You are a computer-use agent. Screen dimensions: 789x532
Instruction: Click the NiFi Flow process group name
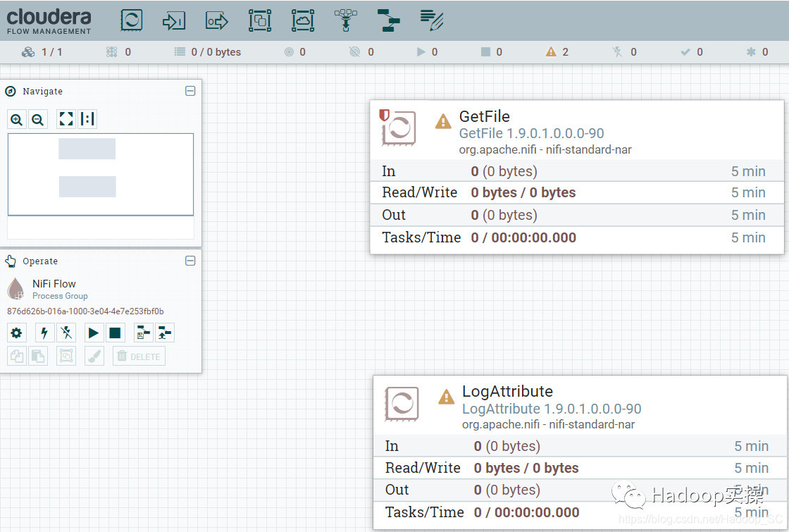54,284
